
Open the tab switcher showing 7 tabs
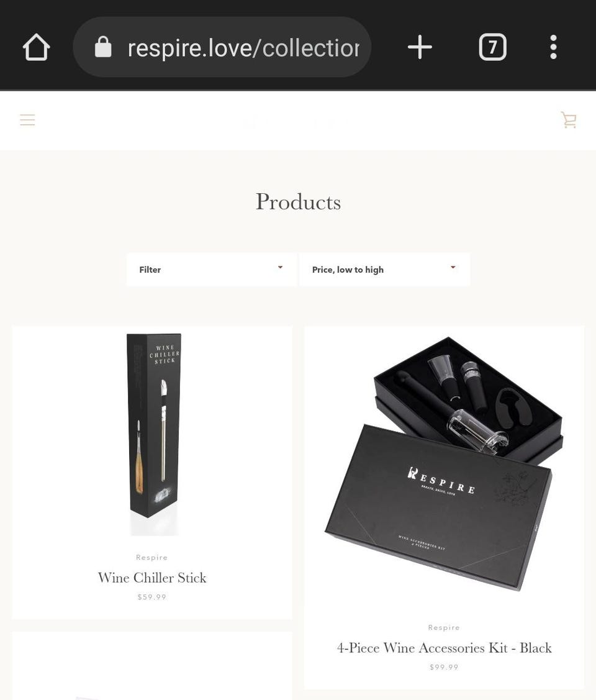(x=492, y=47)
